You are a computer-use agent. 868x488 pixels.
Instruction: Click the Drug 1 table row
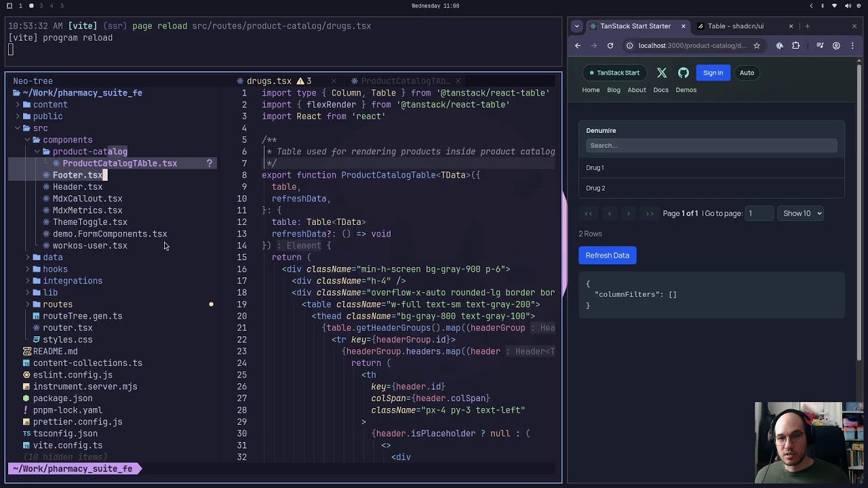(x=711, y=167)
